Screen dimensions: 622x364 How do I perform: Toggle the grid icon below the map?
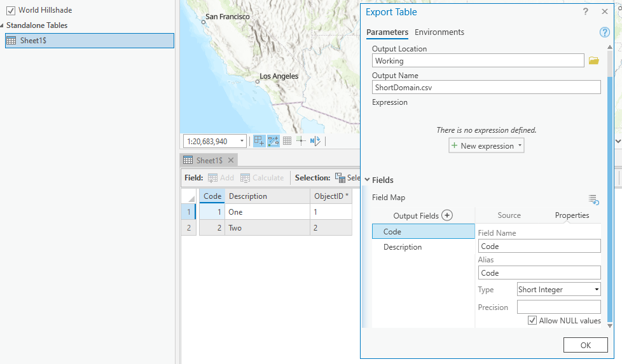[287, 141]
